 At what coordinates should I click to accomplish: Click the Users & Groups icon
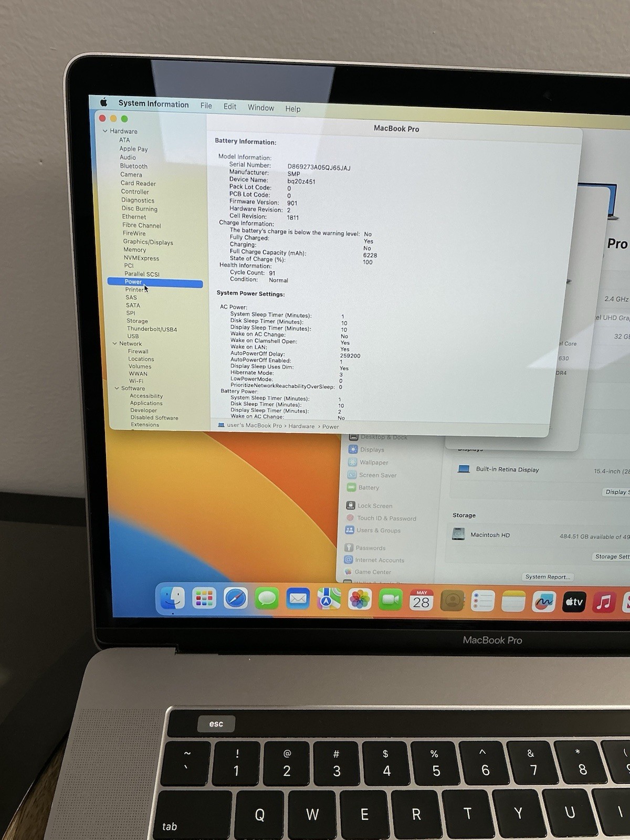(x=349, y=530)
